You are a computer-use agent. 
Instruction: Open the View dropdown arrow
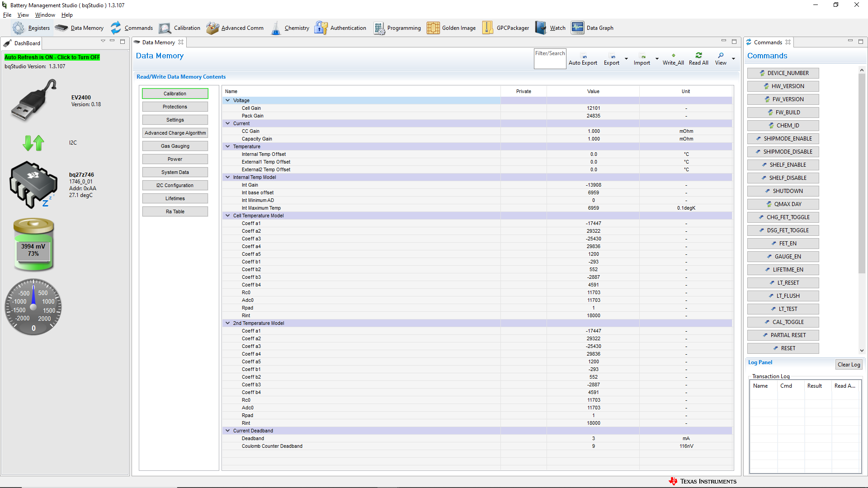(x=733, y=59)
